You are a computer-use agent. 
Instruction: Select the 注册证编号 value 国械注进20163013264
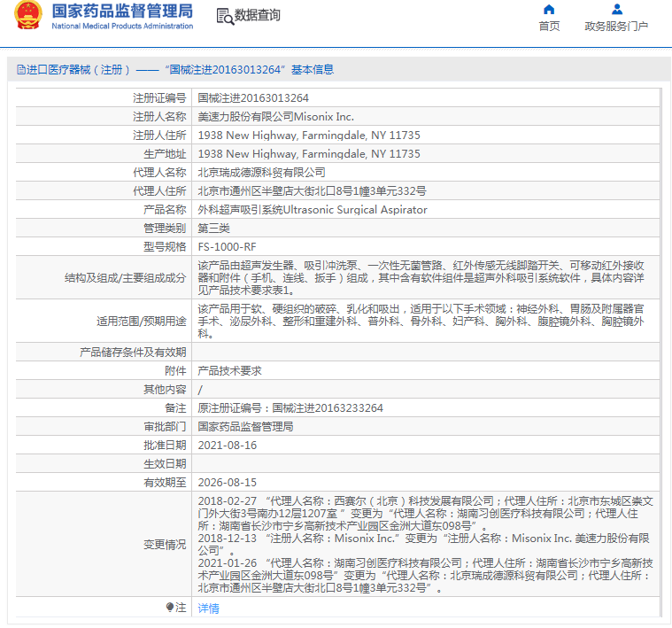[253, 98]
